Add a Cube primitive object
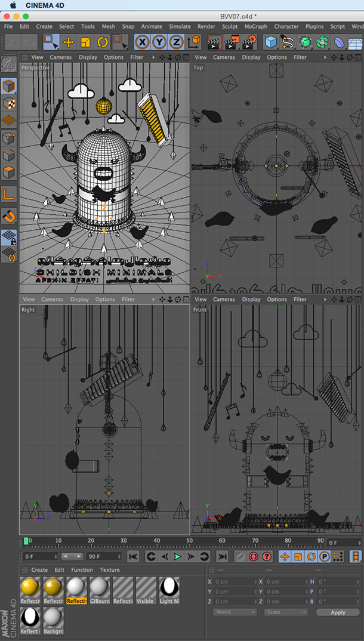Image resolution: width=364 pixels, height=641 pixels. tap(270, 42)
